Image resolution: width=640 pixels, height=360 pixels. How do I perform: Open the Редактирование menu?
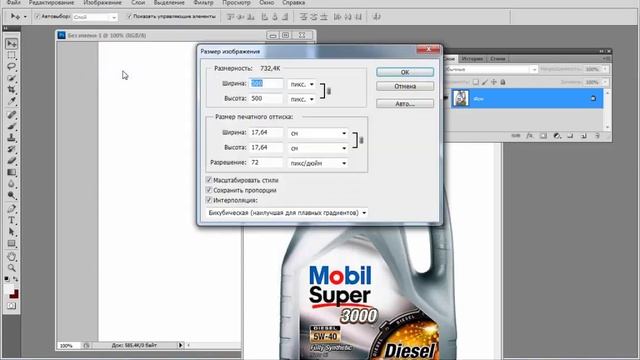click(51, 3)
